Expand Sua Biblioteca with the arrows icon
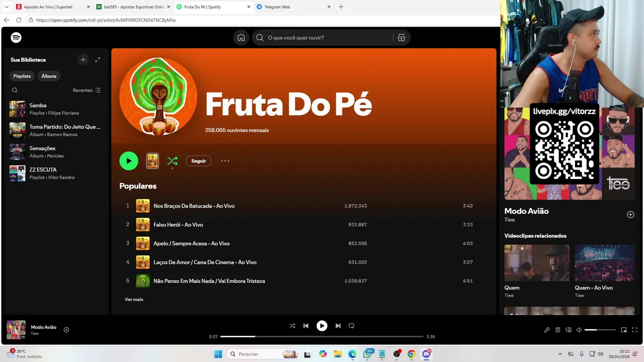Image resolution: width=644 pixels, height=362 pixels. [98, 60]
